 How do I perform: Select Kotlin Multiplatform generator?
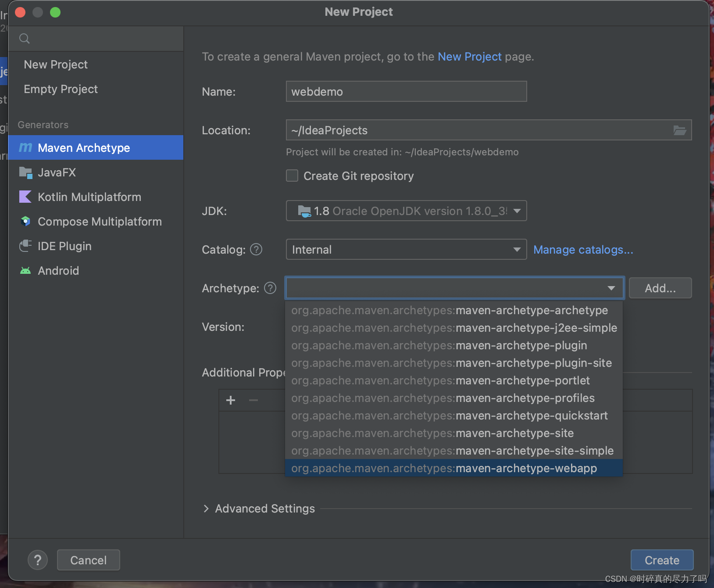click(x=96, y=197)
